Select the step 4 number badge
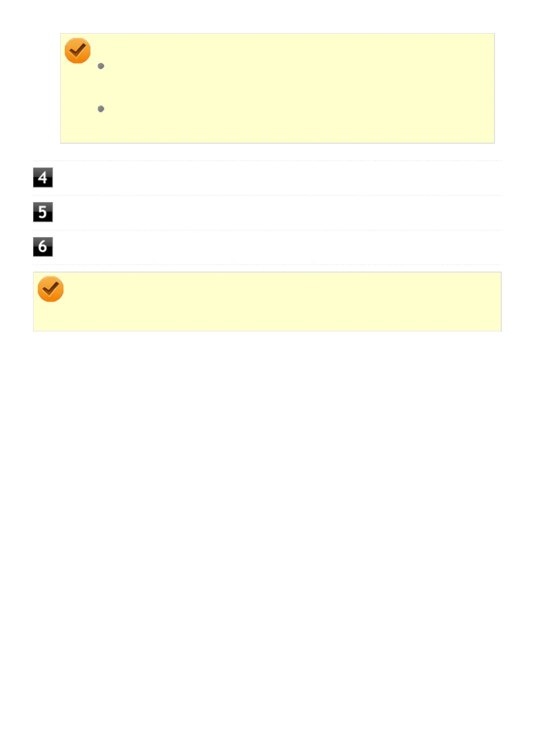The width and height of the screenshot is (535, 756). [43, 177]
